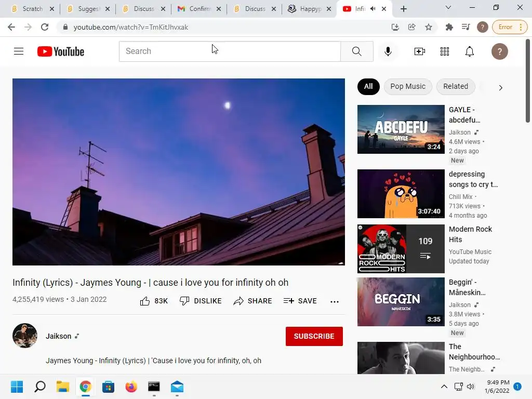Click the search magnifier button
532x399 pixels.
356,51
